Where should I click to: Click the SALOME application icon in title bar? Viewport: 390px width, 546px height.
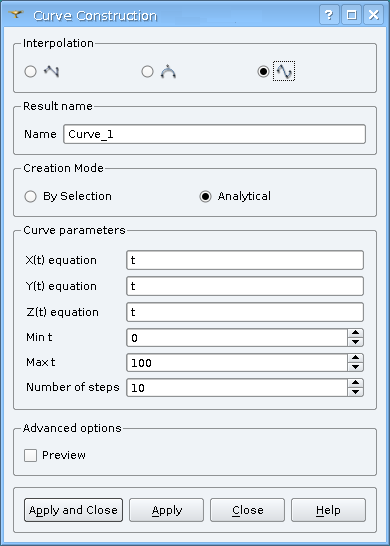point(16,15)
